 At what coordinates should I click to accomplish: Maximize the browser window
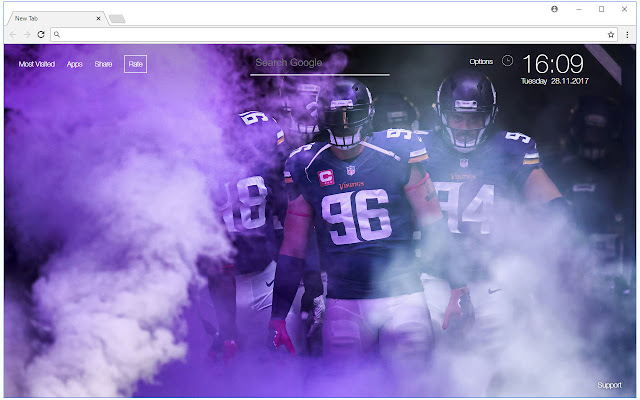coord(601,9)
